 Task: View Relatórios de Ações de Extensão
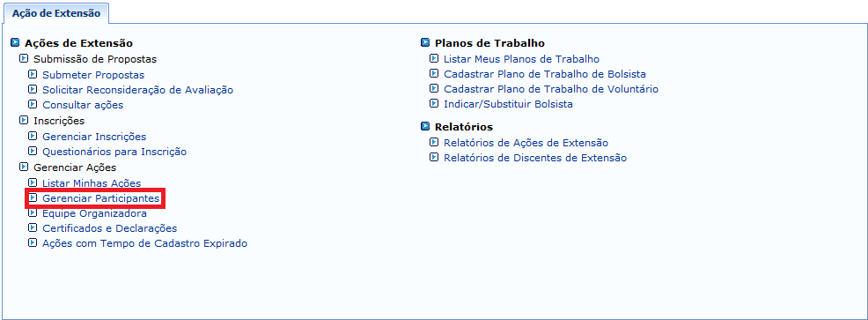(x=526, y=143)
